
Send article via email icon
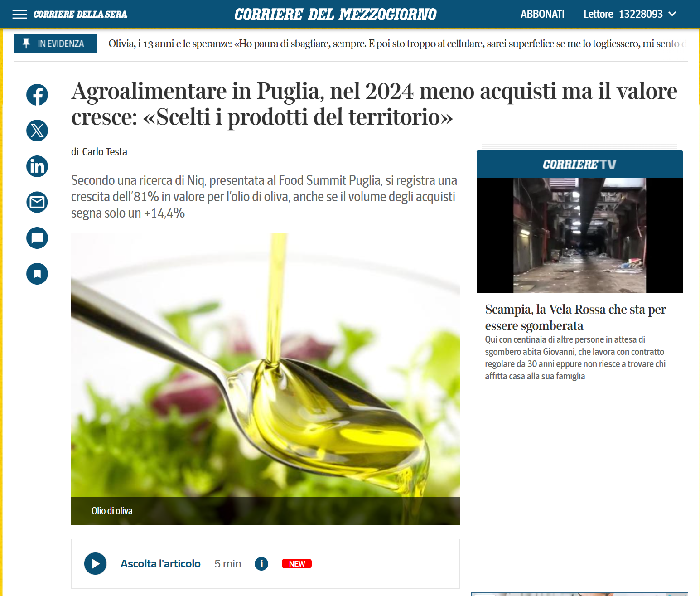tap(37, 202)
